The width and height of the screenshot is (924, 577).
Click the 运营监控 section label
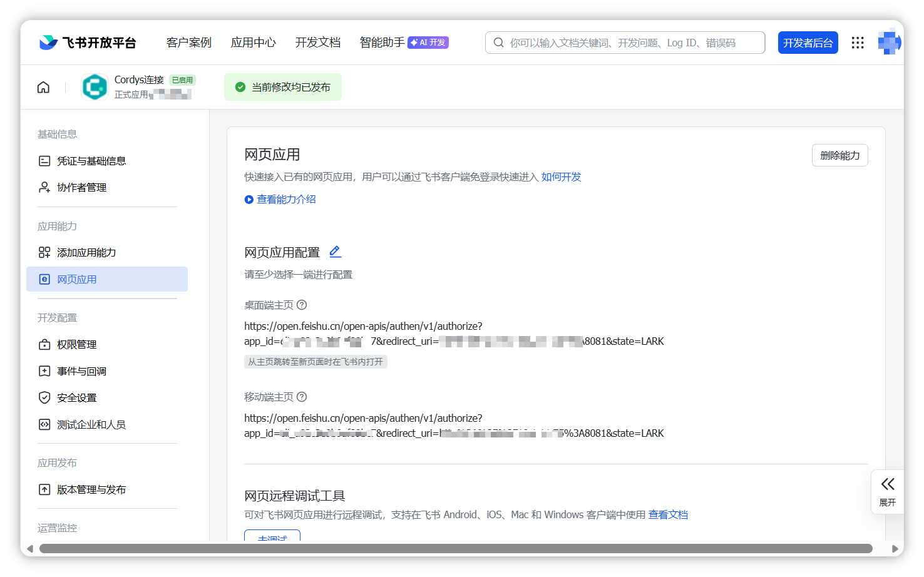[x=57, y=528]
